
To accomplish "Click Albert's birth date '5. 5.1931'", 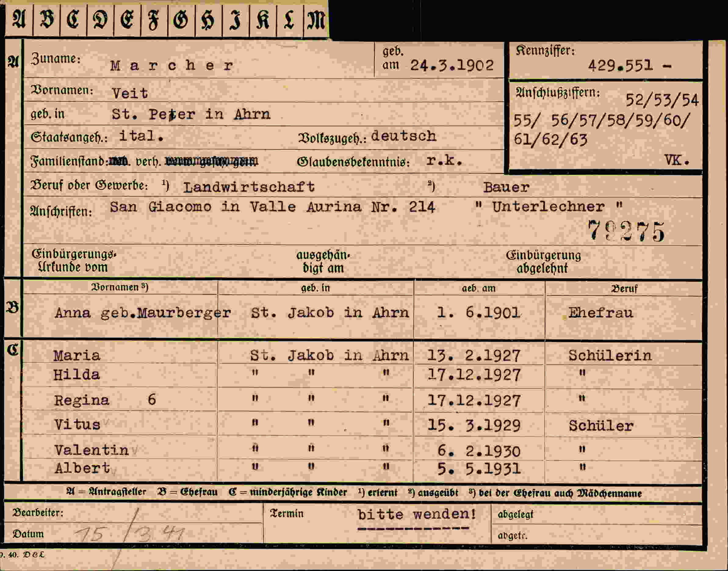I will [479, 469].
